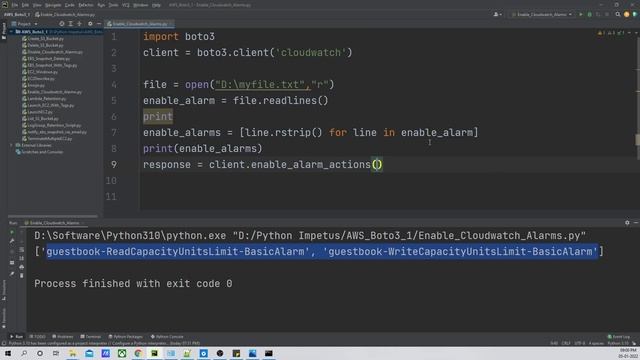Click the 'Process finished with exit code 0' text
Image resolution: width=640 pixels, height=360 pixels.
point(133,284)
